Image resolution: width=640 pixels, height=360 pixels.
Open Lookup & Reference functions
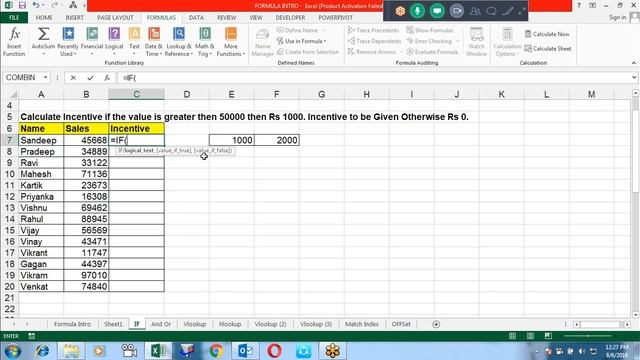pos(179,42)
